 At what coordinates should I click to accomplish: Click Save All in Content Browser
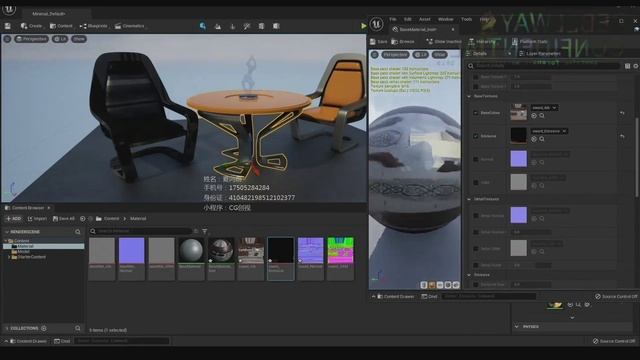[x=64, y=219]
